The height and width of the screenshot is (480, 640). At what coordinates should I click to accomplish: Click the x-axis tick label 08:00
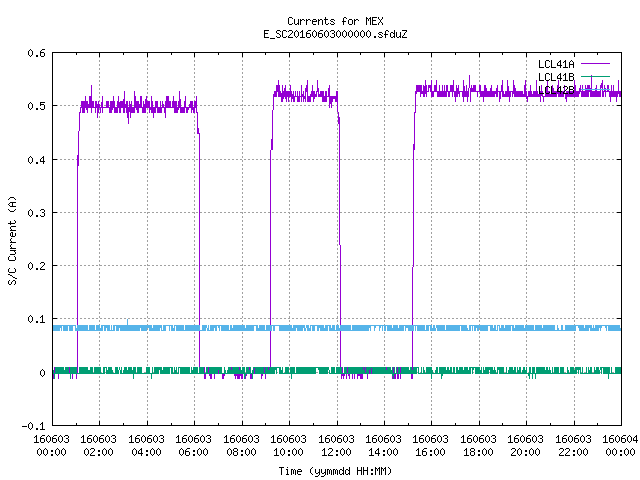[241, 452]
